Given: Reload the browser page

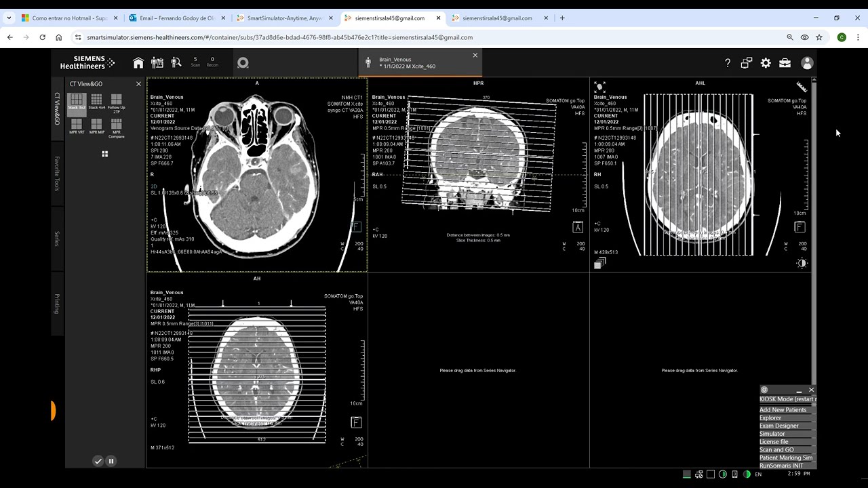Looking at the screenshot, I should (x=42, y=37).
